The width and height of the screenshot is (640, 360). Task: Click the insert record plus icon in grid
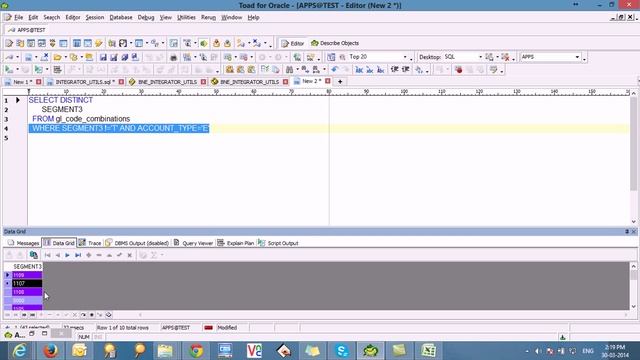click(x=89, y=255)
